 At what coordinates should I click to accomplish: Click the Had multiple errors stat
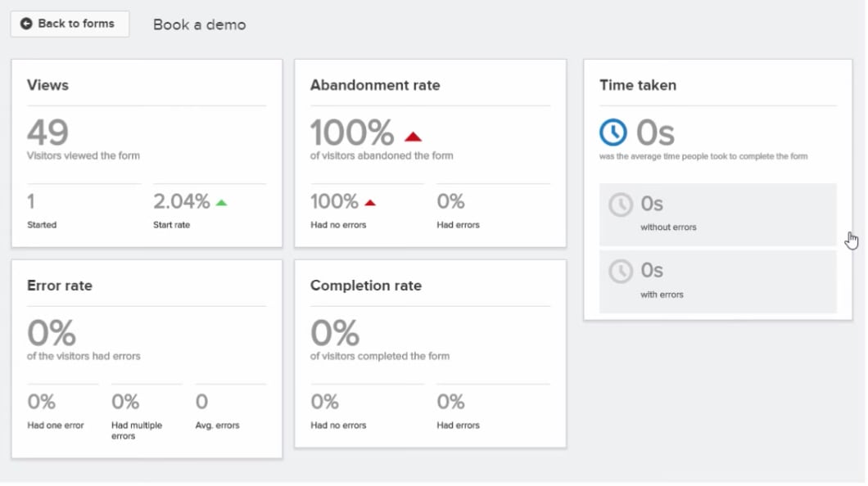[137, 416]
